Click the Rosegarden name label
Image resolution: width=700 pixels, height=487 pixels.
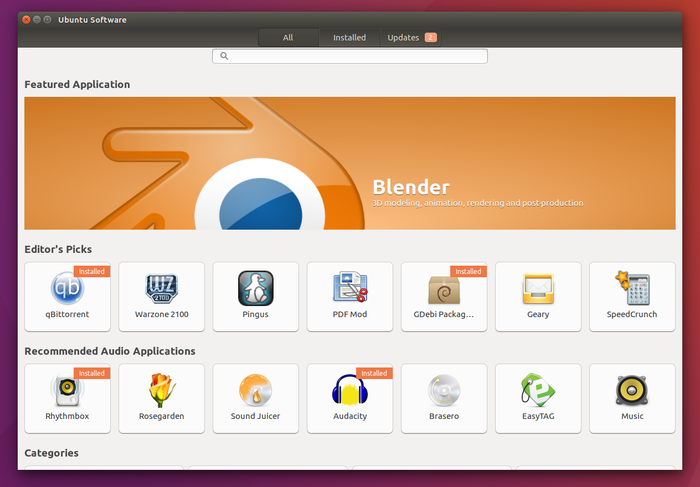[x=162, y=416]
